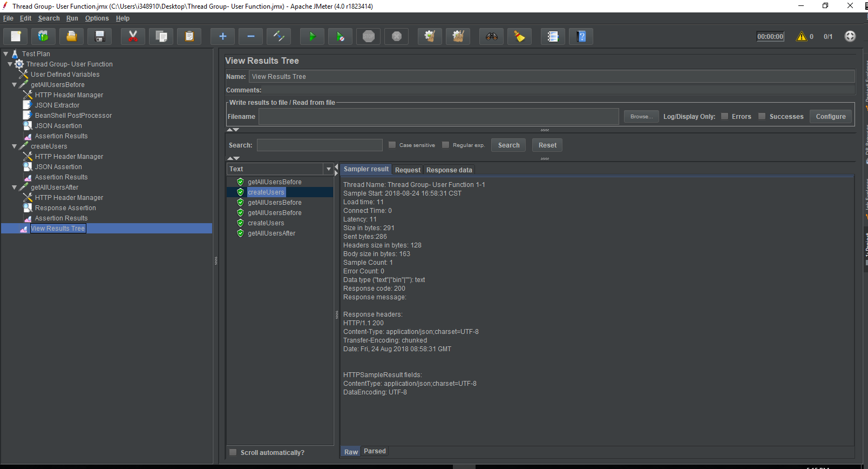The width and height of the screenshot is (868, 469).
Task: Click the Toggle enable/disable icon
Action: [x=279, y=36]
